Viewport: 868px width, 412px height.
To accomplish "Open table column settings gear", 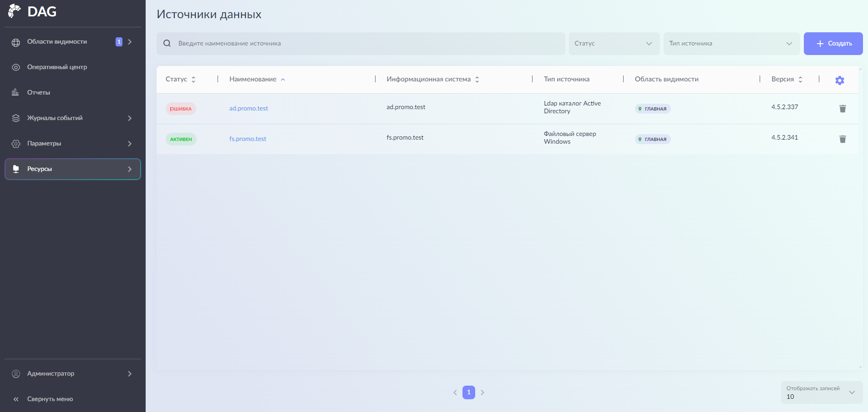I will point(840,80).
